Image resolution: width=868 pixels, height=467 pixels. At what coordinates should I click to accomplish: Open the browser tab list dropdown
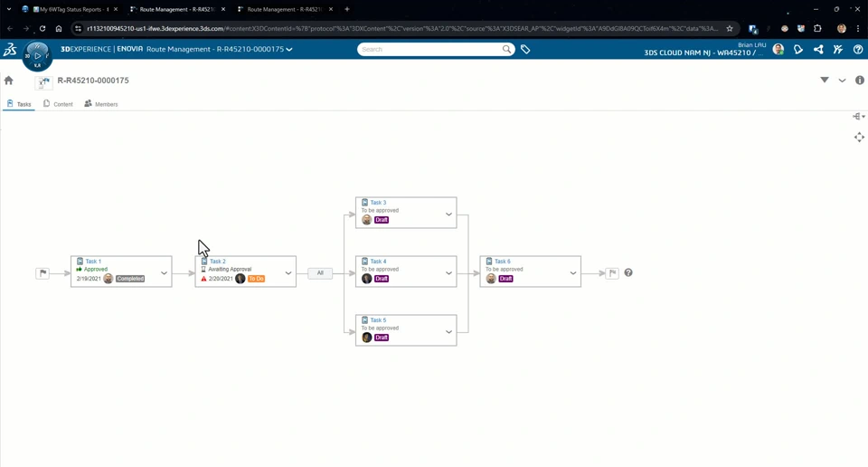pos(9,9)
